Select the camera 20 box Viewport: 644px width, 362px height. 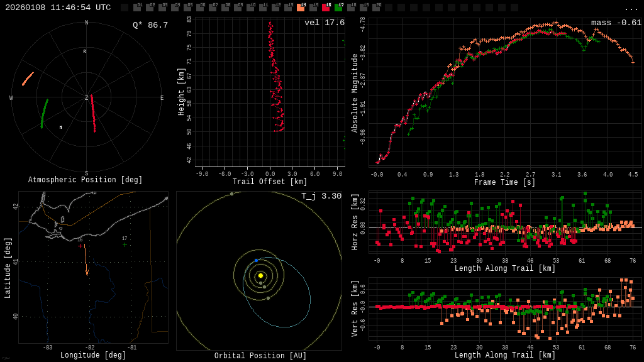(376, 8)
